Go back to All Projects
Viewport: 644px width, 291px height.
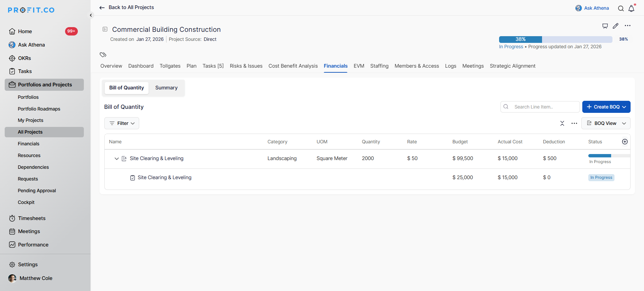pyautogui.click(x=127, y=7)
